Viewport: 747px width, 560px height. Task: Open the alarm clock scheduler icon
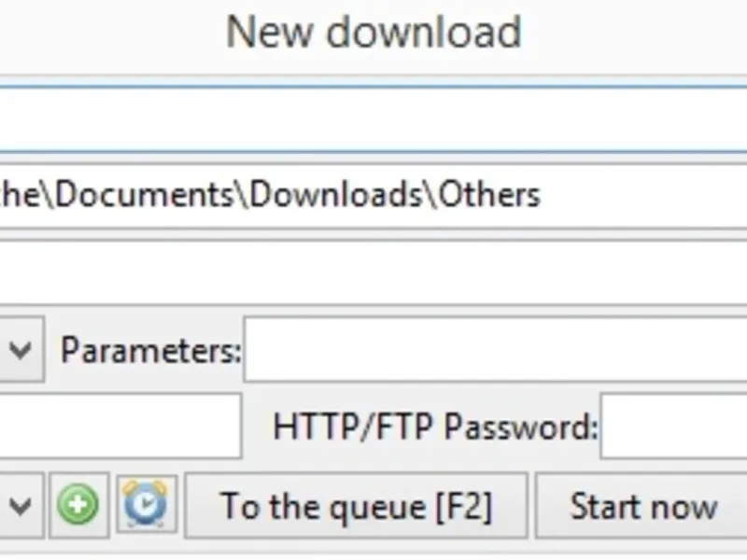(147, 505)
